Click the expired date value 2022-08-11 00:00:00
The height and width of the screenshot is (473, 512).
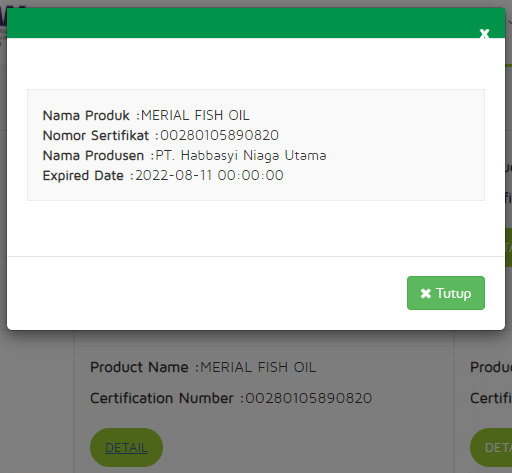(x=209, y=175)
